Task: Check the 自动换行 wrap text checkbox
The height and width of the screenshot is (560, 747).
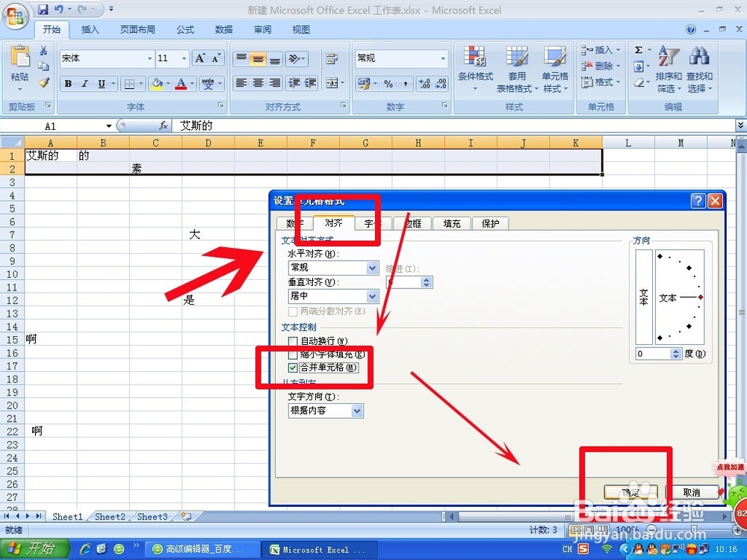Action: pos(291,340)
